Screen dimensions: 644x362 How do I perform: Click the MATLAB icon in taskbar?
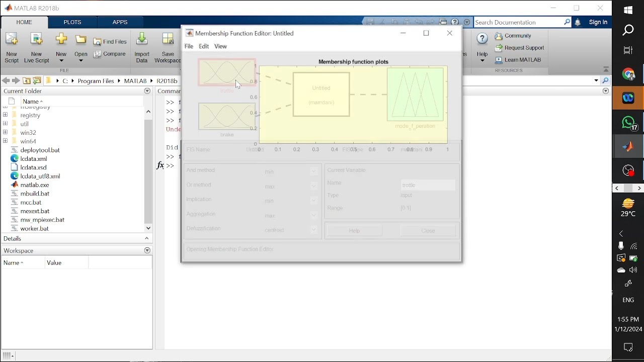point(628,147)
